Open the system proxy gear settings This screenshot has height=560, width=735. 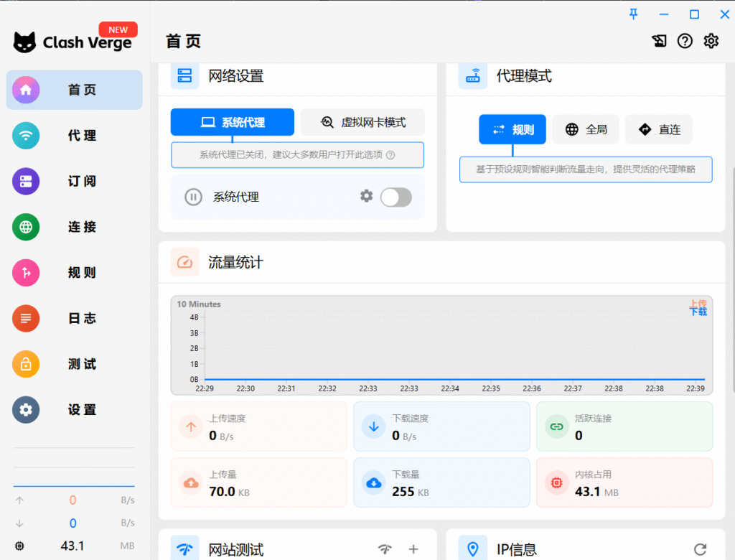[x=366, y=196]
